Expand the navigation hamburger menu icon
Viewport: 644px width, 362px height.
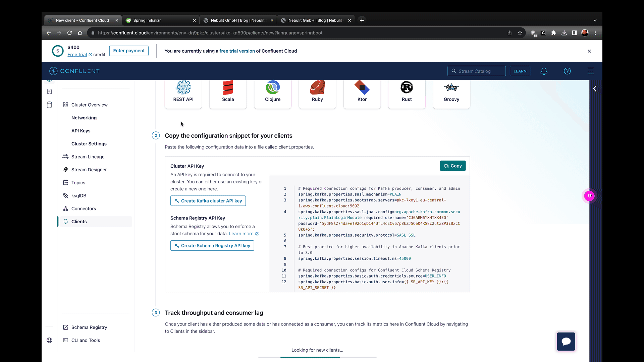[x=591, y=71]
